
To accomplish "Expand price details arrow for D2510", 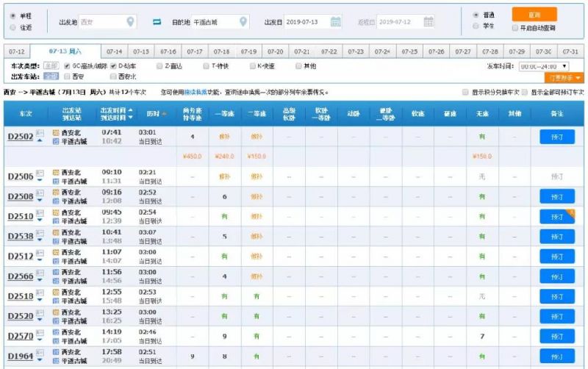I will click(x=40, y=220).
